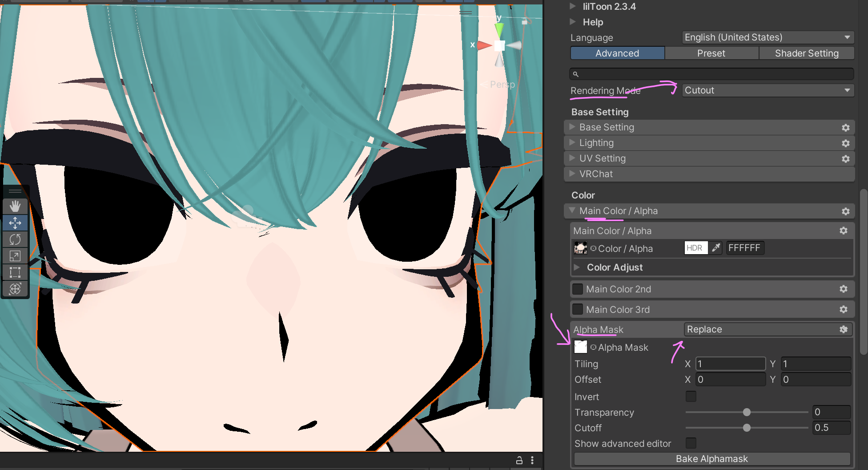Screen dimensions: 868x470
Task: Switch to the Advanced tab
Action: [617, 53]
